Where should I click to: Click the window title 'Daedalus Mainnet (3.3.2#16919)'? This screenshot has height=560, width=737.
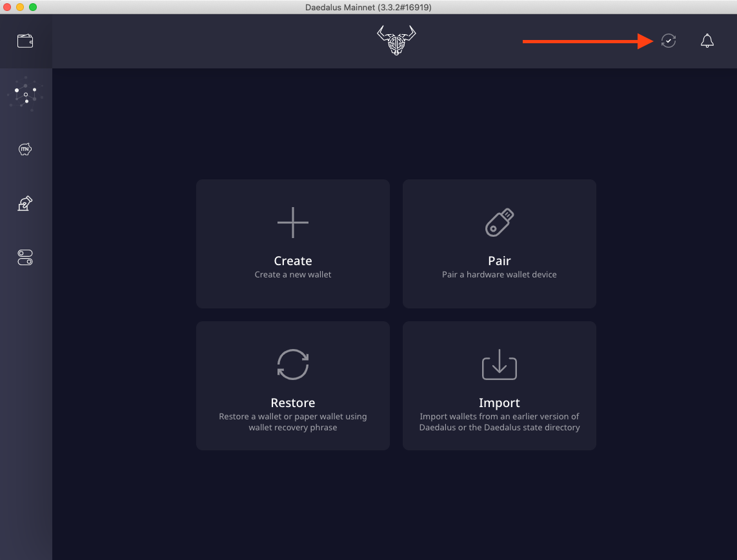click(368, 7)
